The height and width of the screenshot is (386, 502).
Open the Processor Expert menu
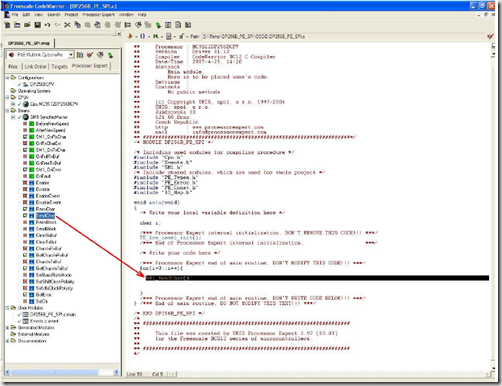tap(98, 15)
